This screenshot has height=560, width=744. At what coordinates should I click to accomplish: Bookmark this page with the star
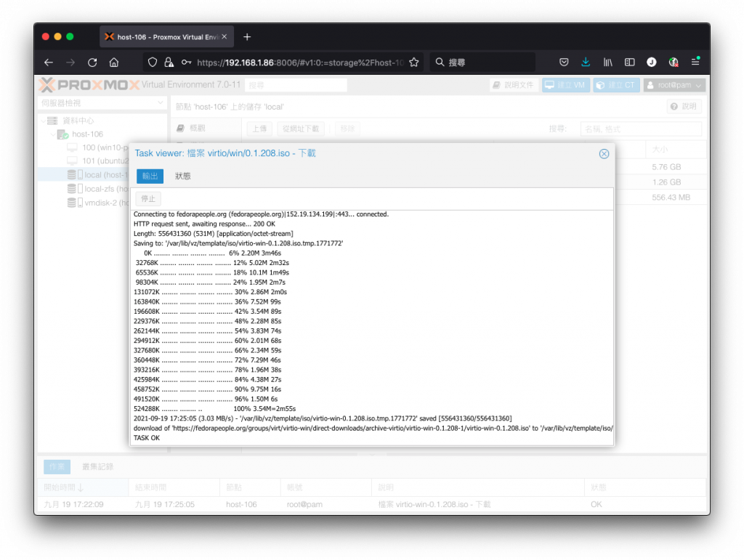click(x=413, y=62)
